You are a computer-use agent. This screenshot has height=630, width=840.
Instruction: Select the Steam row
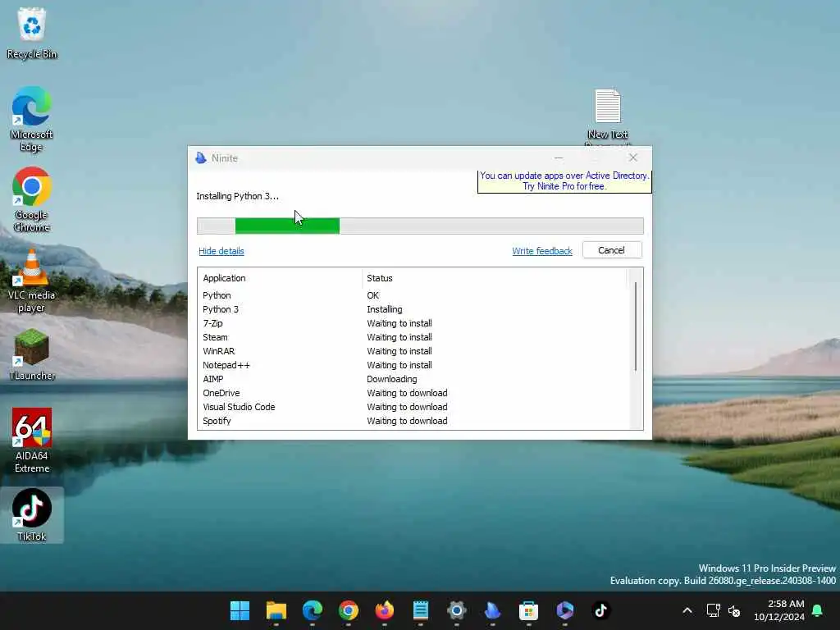(413, 337)
